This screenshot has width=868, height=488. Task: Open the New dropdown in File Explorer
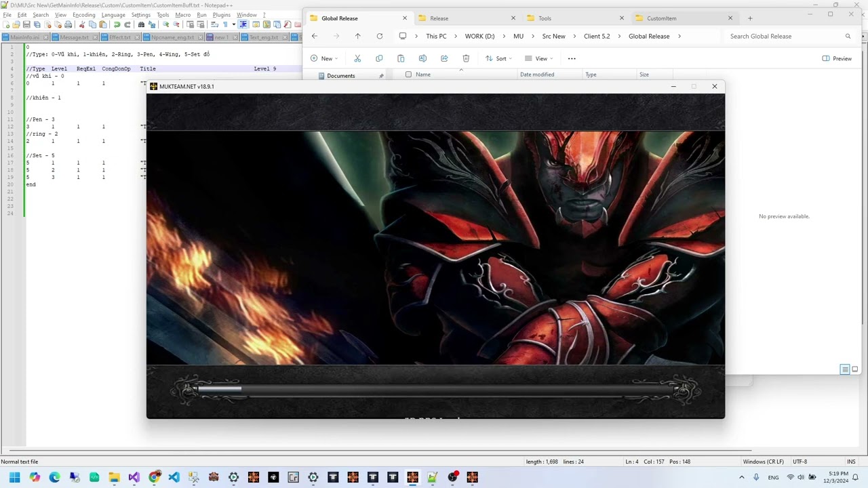click(323, 58)
